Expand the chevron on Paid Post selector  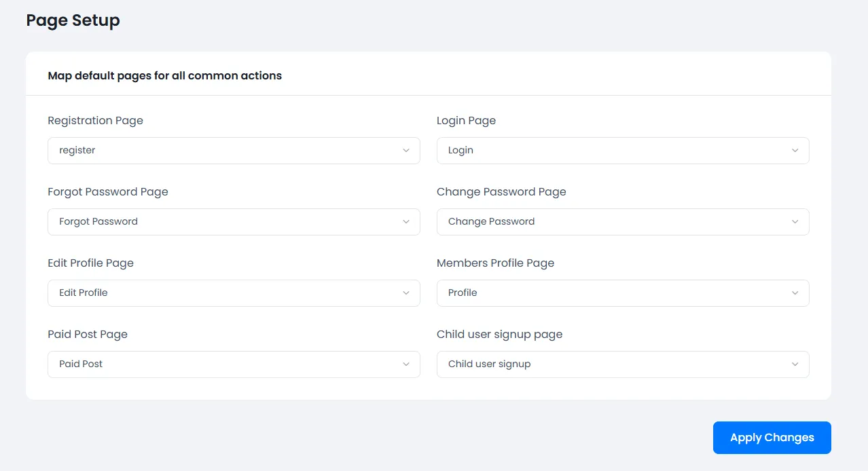click(406, 364)
